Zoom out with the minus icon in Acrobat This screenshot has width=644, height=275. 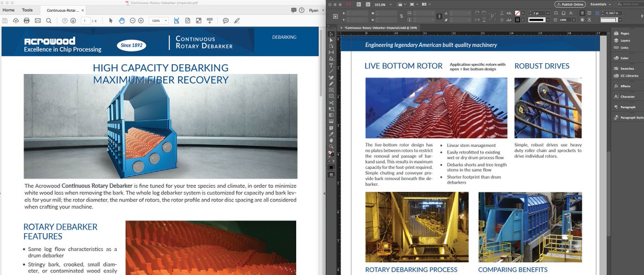132,20
